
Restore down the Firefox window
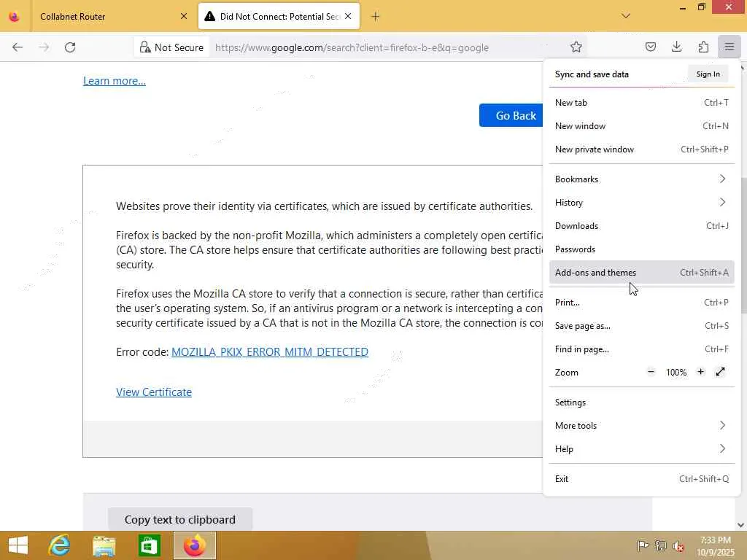(701, 7)
